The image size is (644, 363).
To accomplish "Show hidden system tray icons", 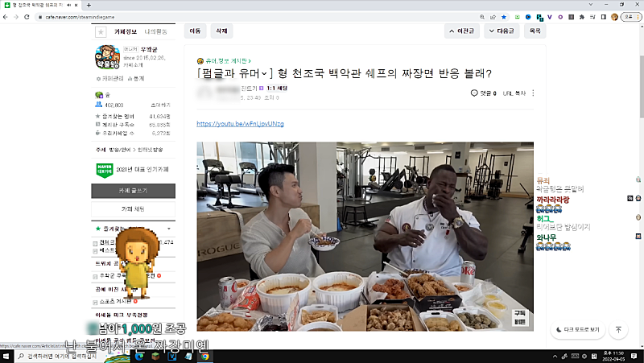I will 555,357.
